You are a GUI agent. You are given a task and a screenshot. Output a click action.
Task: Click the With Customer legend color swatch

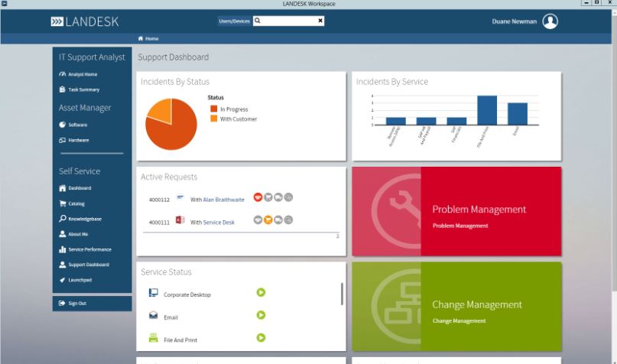213,119
